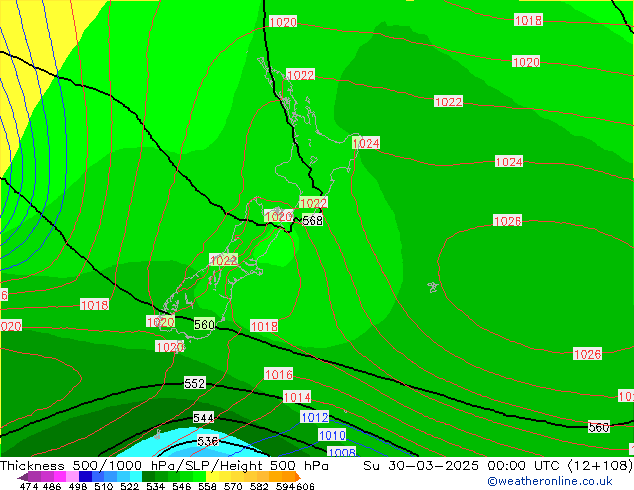634x490 pixels.
Task: Click the 544 height contour label
Action: coord(203,418)
